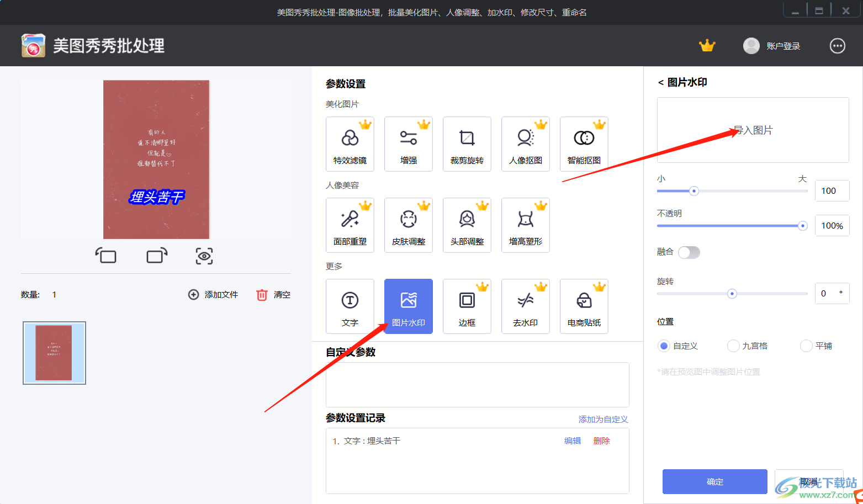Click the 添加文件 label

click(221, 295)
